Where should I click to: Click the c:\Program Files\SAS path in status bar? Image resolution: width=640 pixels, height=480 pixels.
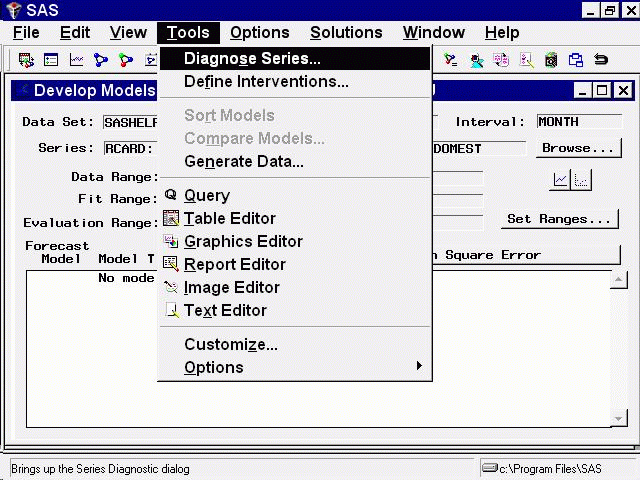point(550,469)
